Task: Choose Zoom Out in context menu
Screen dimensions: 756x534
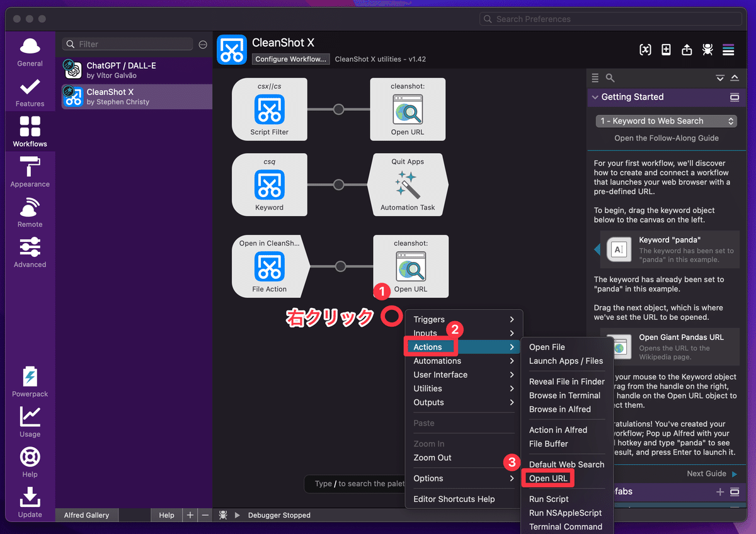Action: pos(432,458)
